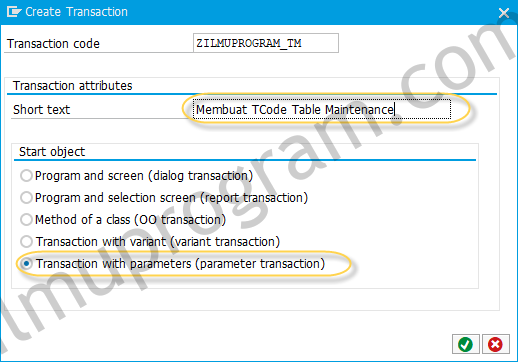Click the Transaction attributes heading
Screen dimensions: 518x362
click(x=73, y=86)
